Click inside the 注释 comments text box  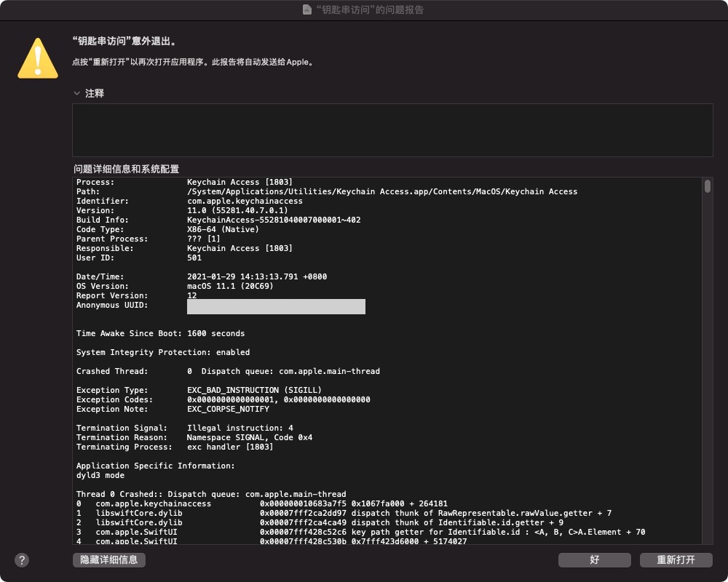(x=392, y=130)
